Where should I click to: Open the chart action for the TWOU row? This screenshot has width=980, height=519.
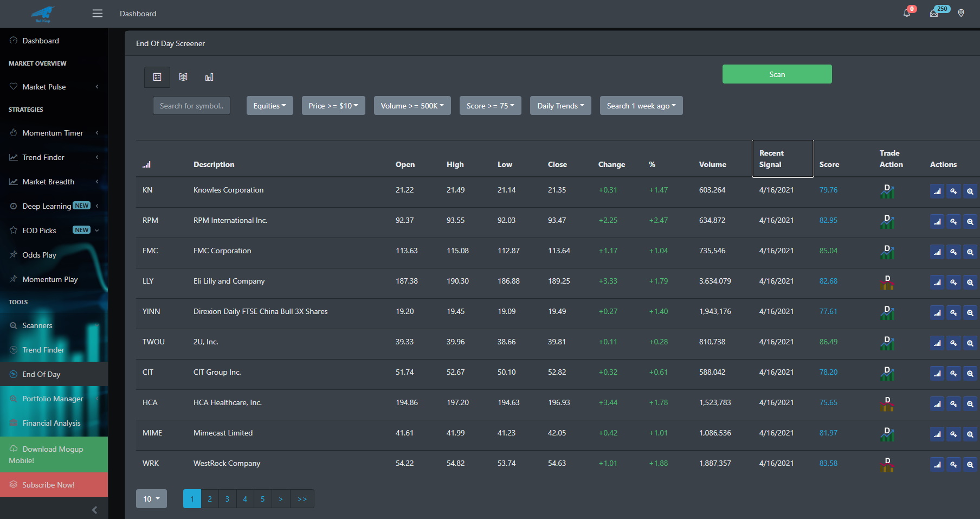coord(937,343)
